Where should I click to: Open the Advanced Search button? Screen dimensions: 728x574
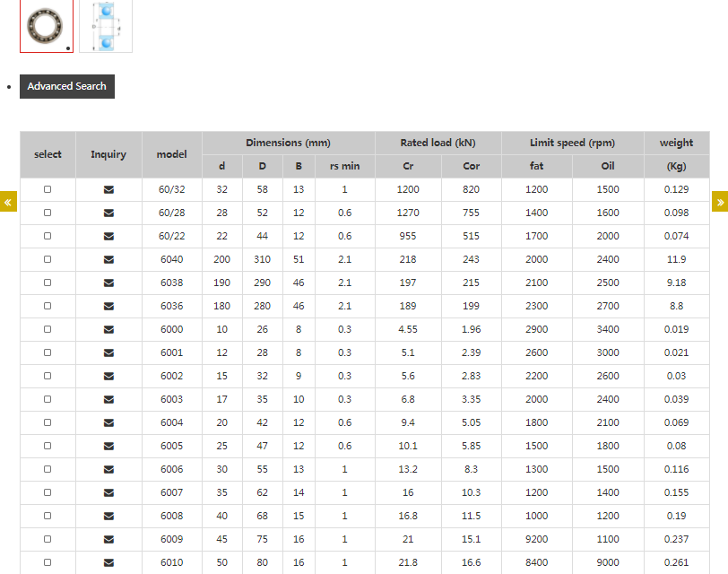click(x=67, y=86)
